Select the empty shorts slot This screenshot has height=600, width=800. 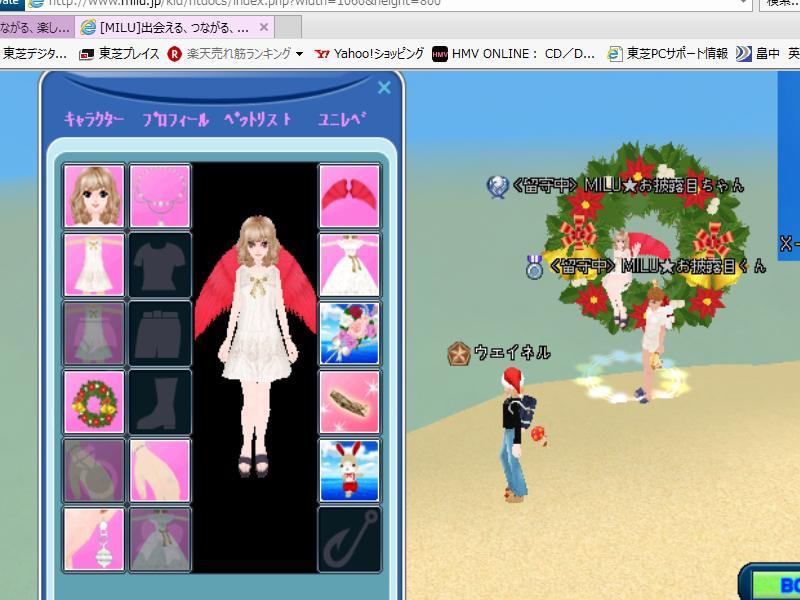pos(160,333)
